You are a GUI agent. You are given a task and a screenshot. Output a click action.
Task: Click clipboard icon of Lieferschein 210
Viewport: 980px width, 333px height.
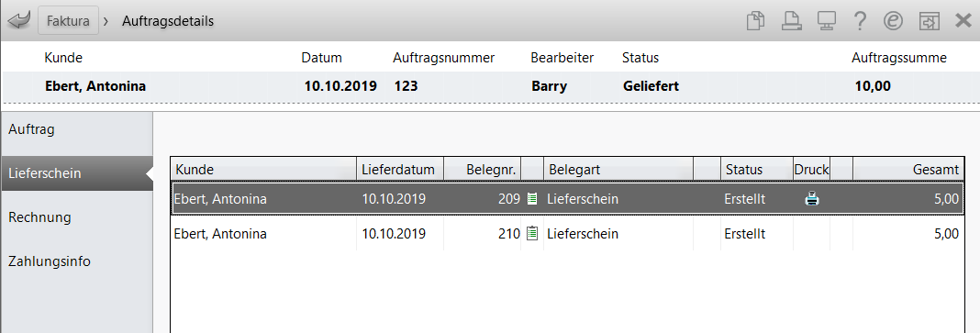[x=532, y=234]
